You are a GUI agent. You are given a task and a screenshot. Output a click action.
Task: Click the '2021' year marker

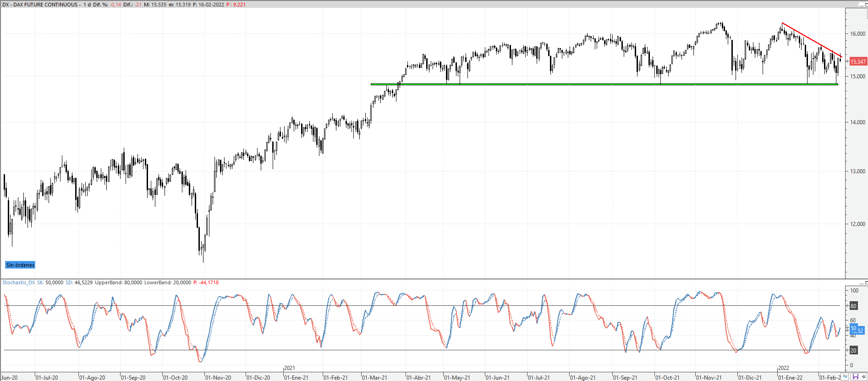point(290,368)
